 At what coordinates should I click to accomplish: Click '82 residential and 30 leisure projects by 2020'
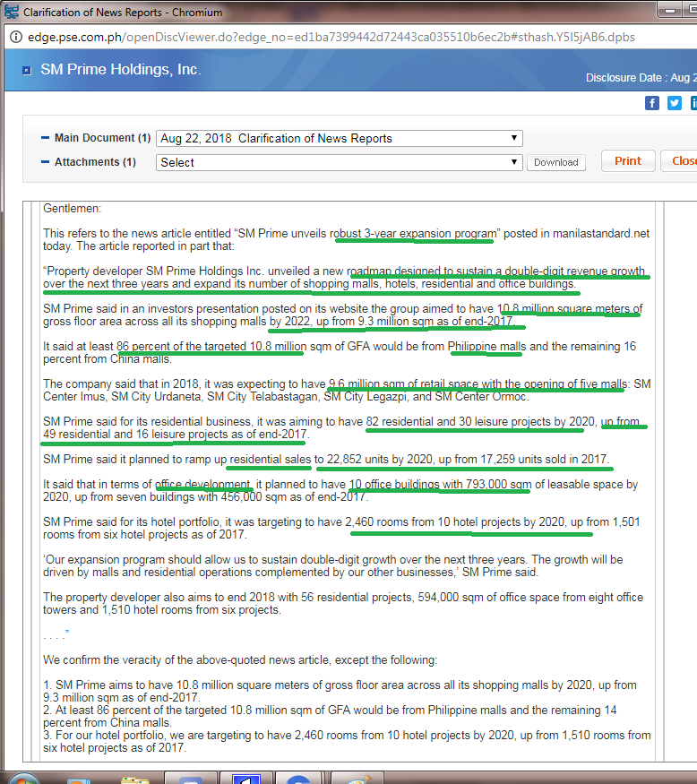coord(480,421)
